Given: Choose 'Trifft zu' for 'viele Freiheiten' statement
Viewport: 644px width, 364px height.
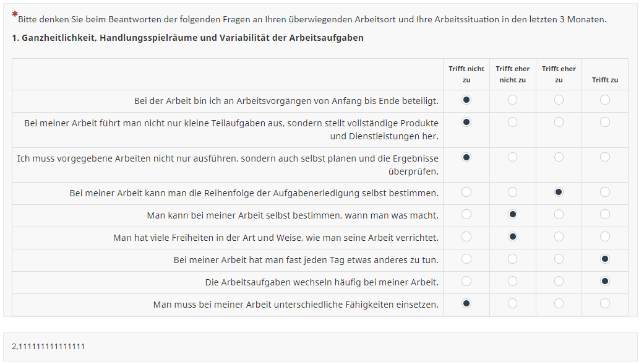Looking at the screenshot, I should point(604,237).
